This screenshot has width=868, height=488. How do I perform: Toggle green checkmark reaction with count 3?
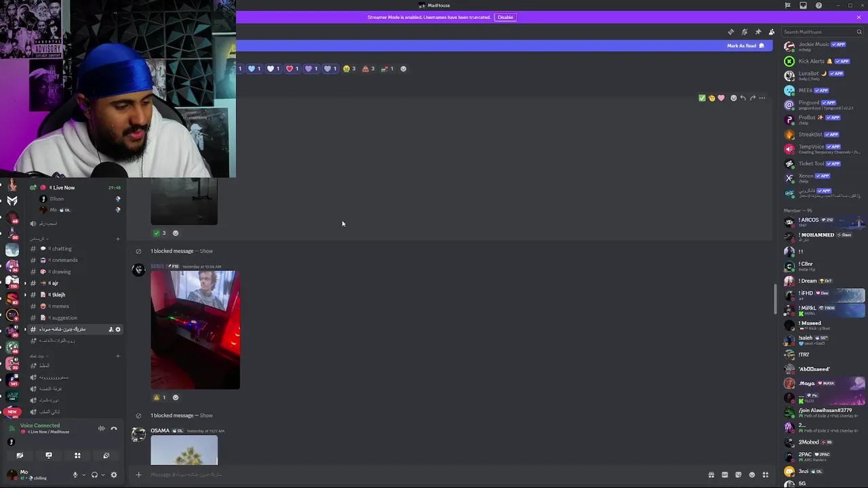pyautogui.click(x=160, y=233)
